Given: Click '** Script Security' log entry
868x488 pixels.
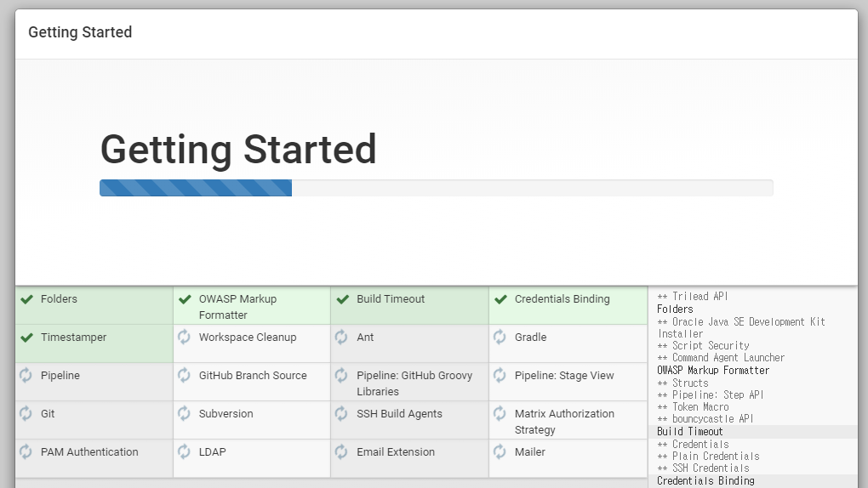Looking at the screenshot, I should coord(703,346).
